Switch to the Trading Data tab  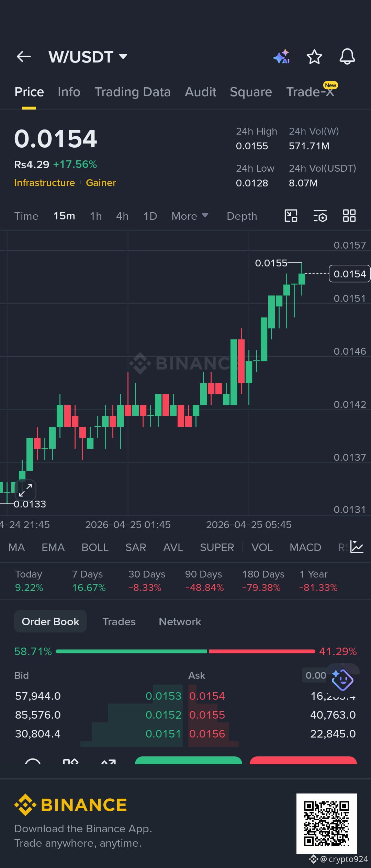(133, 92)
